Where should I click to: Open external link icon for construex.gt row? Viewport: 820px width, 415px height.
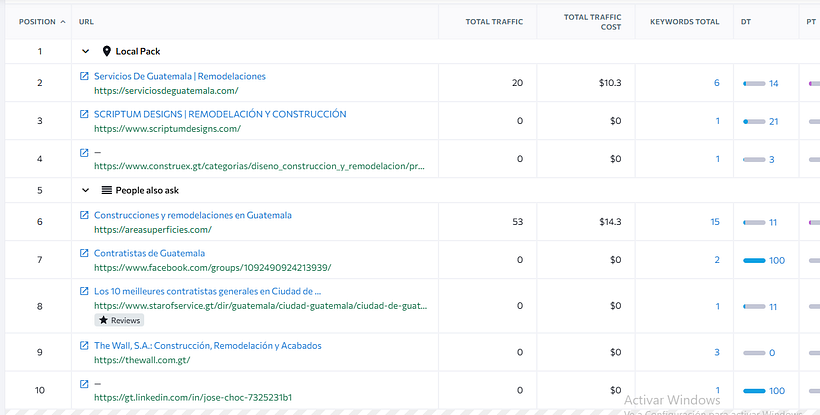point(84,153)
